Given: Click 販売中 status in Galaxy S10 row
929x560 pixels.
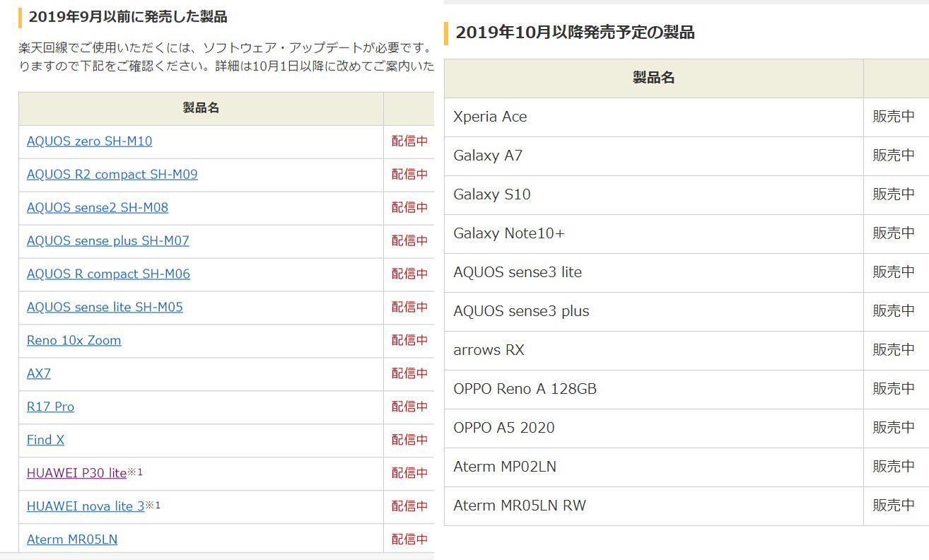Looking at the screenshot, I should [x=893, y=194].
